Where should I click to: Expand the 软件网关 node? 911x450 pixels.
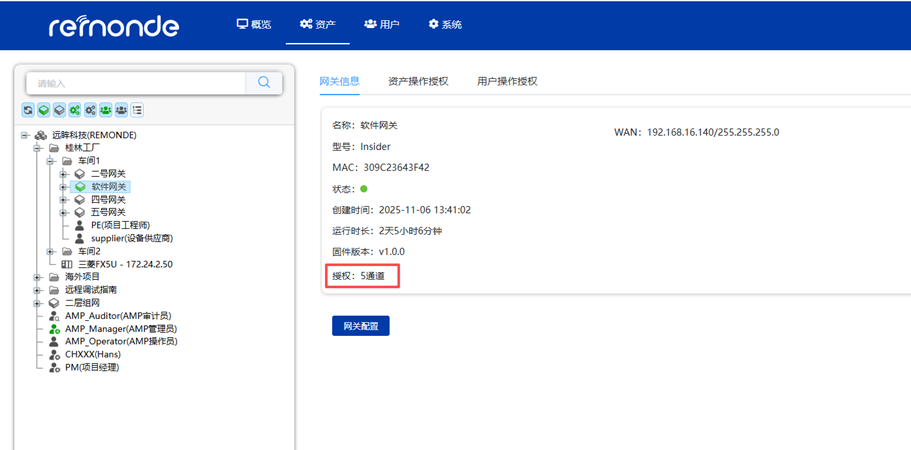coord(64,186)
